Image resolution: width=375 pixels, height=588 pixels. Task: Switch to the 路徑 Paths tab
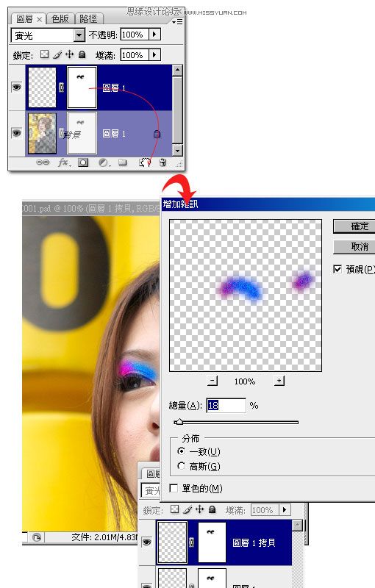click(x=88, y=19)
